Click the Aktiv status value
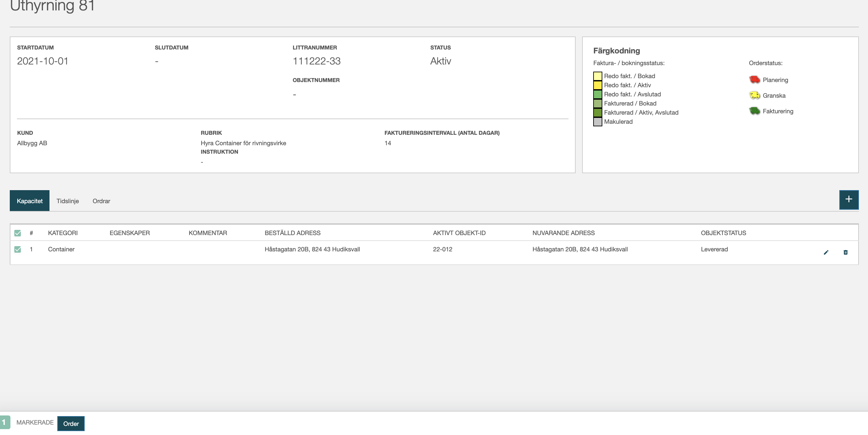 pyautogui.click(x=441, y=61)
